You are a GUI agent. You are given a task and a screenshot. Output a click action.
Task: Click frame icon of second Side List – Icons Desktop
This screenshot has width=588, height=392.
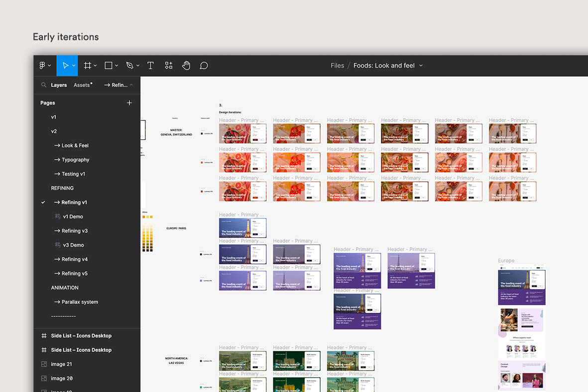click(x=44, y=350)
